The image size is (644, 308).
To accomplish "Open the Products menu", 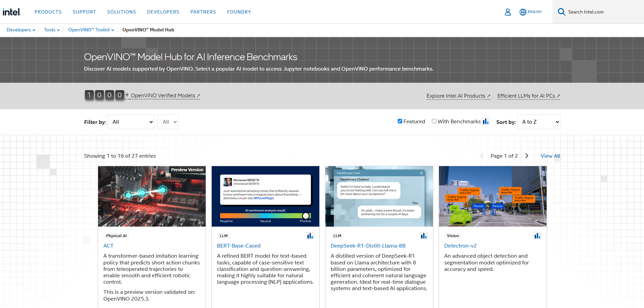I will [x=48, y=12].
